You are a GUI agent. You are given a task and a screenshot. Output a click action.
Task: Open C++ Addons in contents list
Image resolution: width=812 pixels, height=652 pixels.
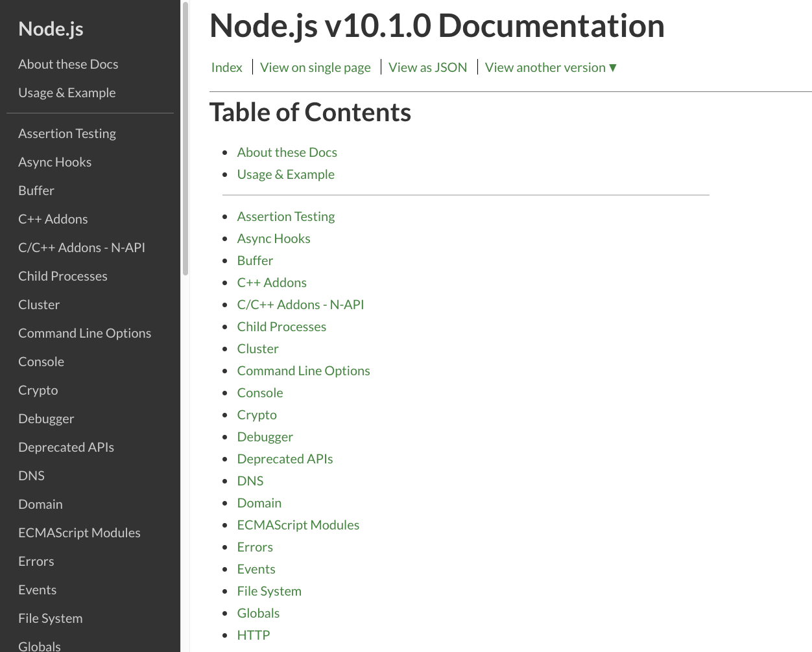click(x=272, y=283)
